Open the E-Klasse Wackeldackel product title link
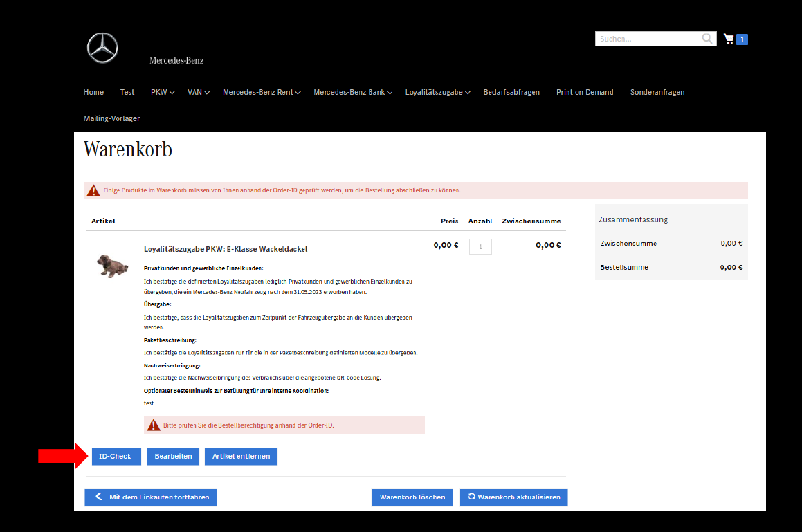 pyautogui.click(x=226, y=249)
